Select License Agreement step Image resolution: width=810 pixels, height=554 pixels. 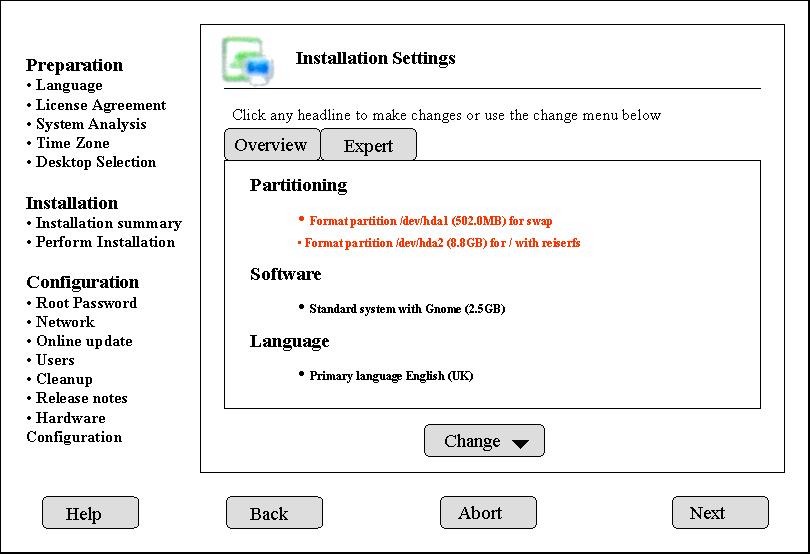pyautogui.click(x=97, y=105)
